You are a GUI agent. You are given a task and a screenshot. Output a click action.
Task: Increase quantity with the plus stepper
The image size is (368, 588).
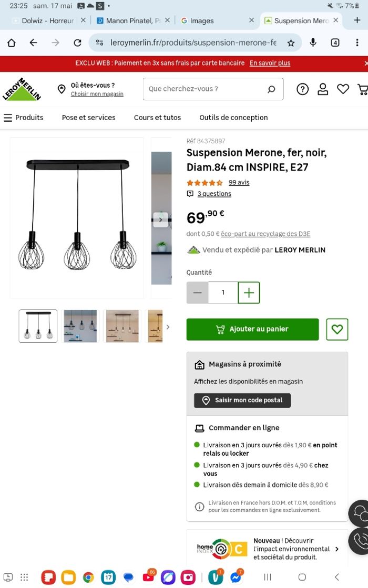(x=249, y=292)
